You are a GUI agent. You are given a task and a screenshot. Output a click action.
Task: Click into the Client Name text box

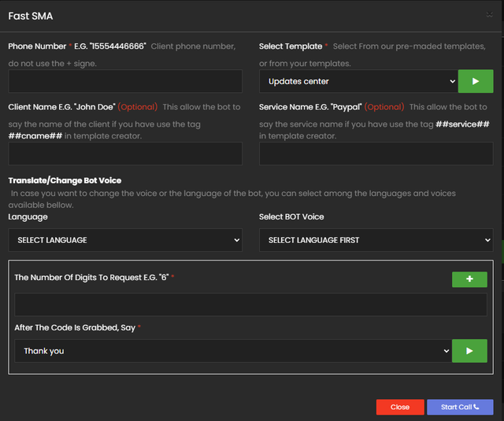(125, 153)
